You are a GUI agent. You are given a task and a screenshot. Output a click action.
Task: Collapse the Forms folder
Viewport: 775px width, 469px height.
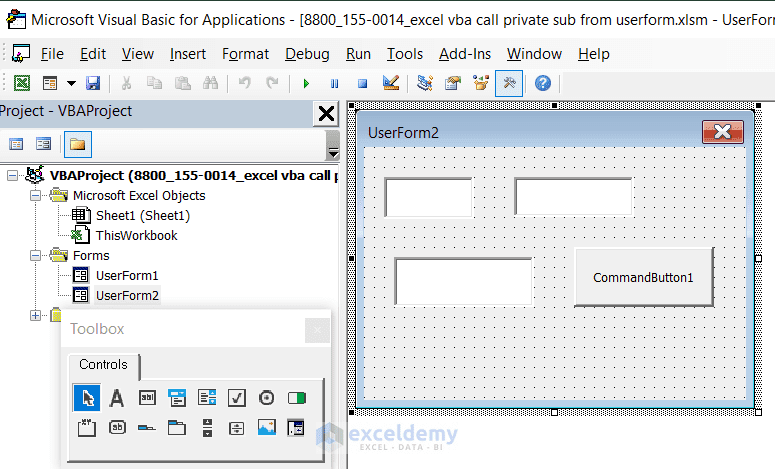point(35,256)
